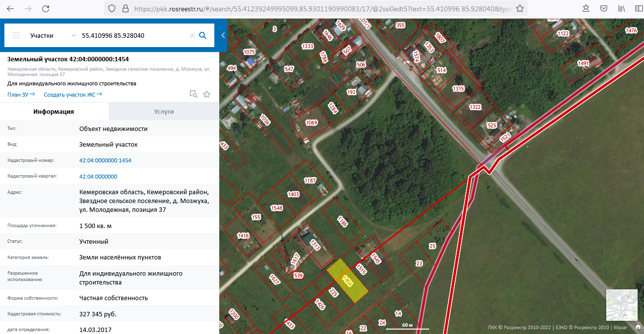Select parcel 1403 on the map
644x334 pixels.
(293, 195)
